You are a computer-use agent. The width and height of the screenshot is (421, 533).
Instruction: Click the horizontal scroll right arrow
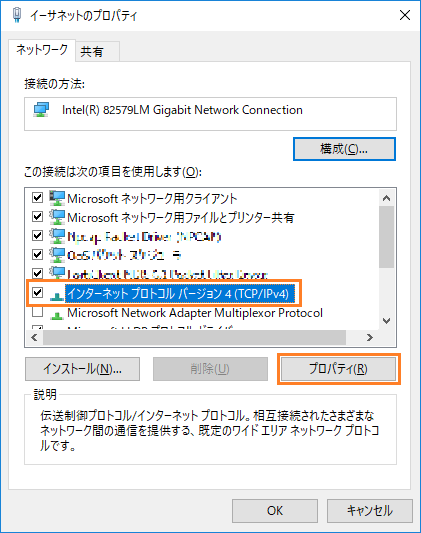[370, 338]
